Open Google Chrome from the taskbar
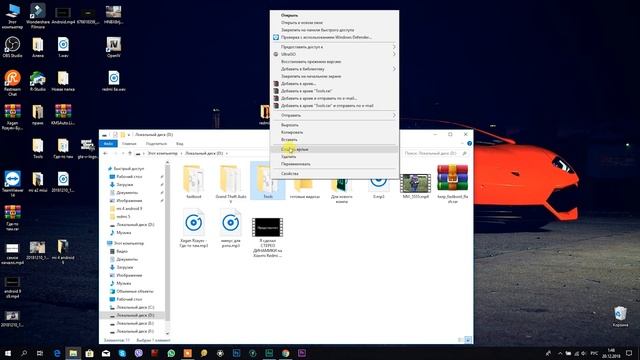This screenshot has height=360, width=640. [x=285, y=353]
